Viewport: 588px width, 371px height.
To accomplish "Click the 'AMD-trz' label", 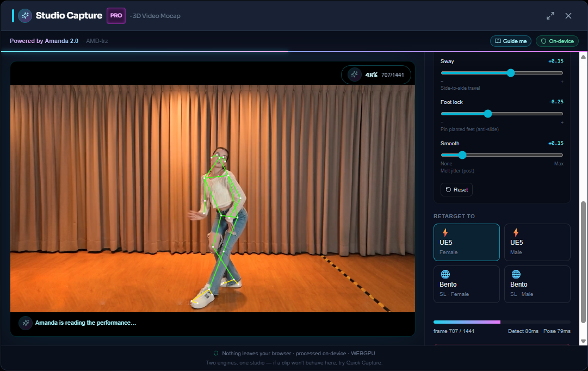I will (x=97, y=41).
